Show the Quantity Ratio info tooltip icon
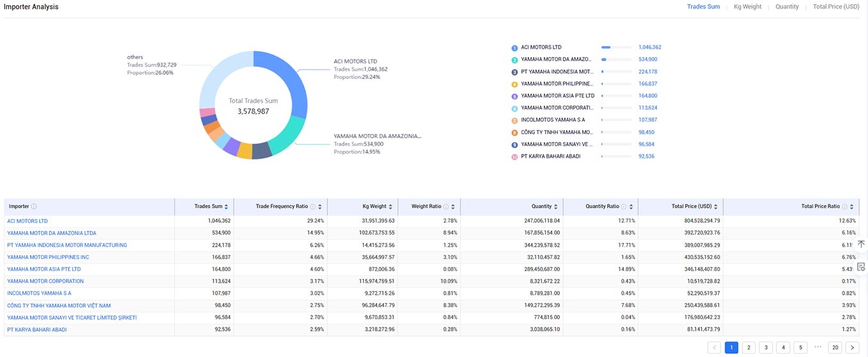The image size is (868, 357). [x=624, y=206]
